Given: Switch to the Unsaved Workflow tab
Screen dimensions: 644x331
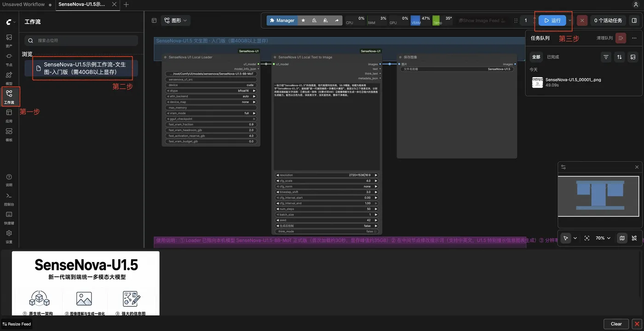Looking at the screenshot, I should 23,5.
